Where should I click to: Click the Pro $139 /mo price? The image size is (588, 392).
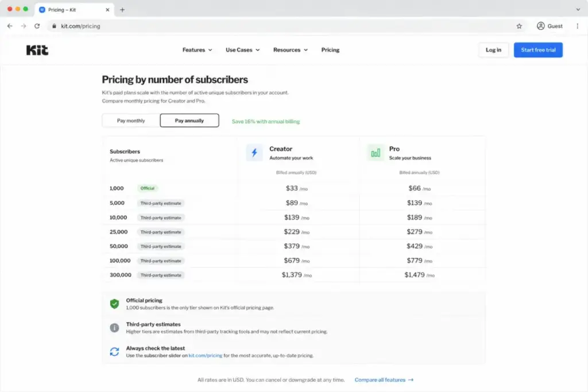[x=419, y=203]
